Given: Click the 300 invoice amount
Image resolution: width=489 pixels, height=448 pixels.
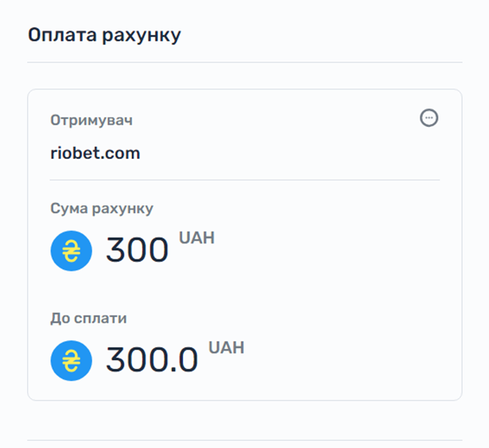Looking at the screenshot, I should tap(137, 251).
